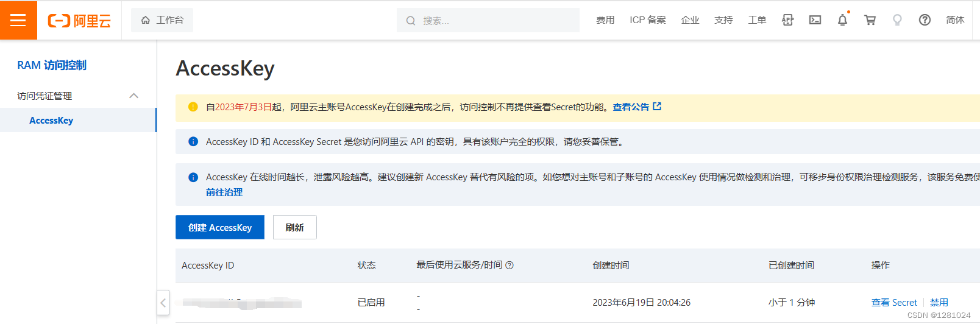The width and height of the screenshot is (980, 324).
Task: Click 禁用 to disable the key
Action: tap(939, 303)
